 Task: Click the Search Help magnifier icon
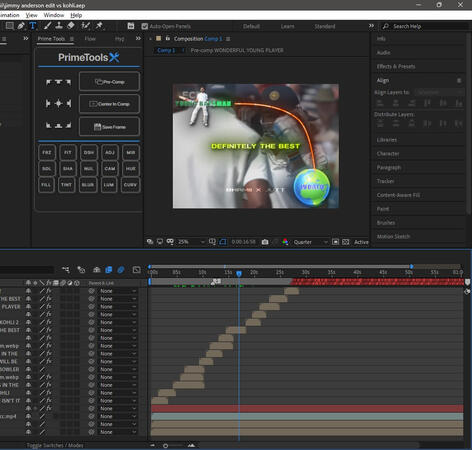(x=386, y=26)
